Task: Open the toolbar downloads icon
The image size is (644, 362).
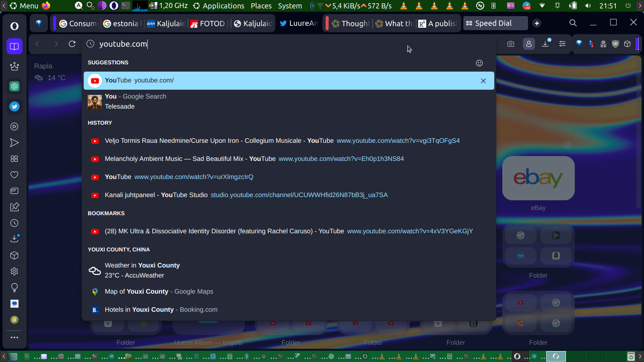Action: pos(546,43)
